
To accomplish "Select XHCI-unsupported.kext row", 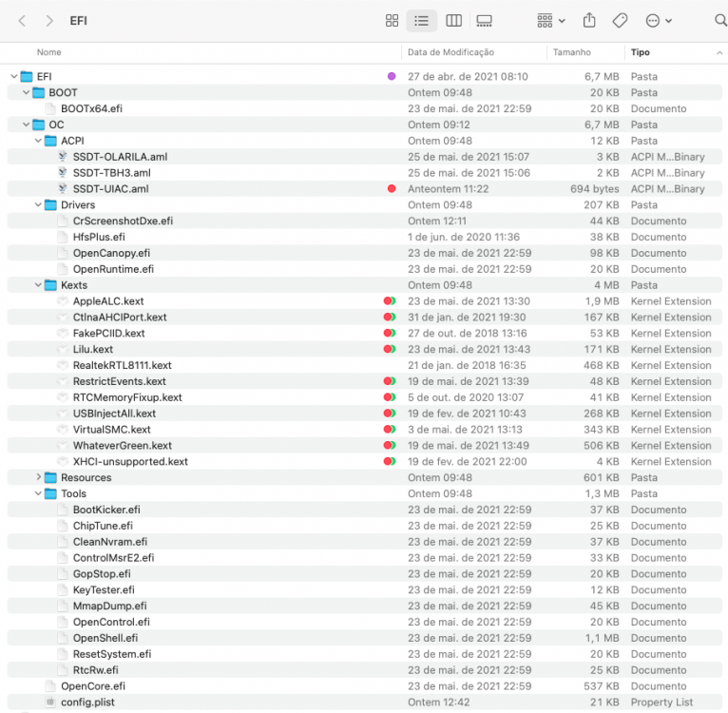I will click(364, 461).
